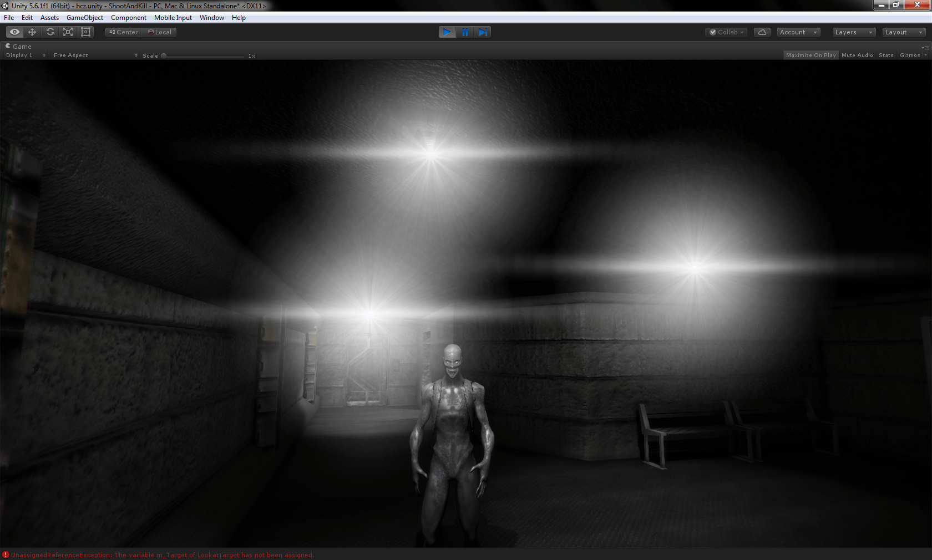Restore down the Unity window
932x560 pixels.
point(896,5)
